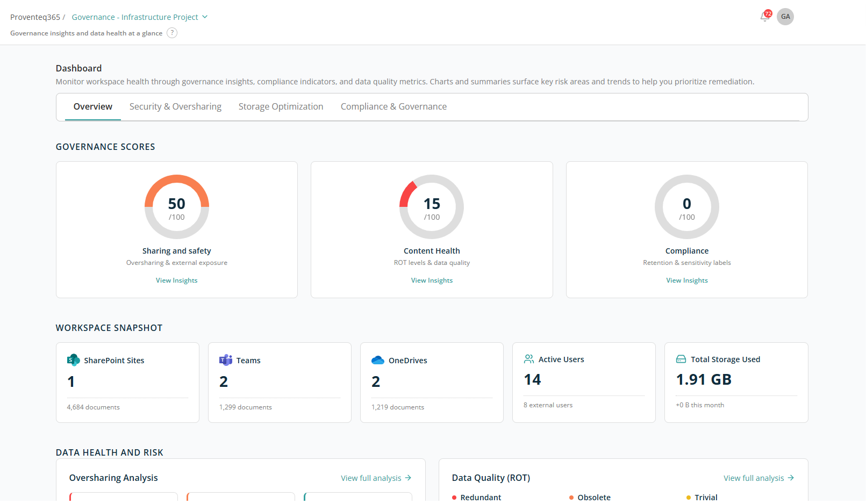Open the Storage Optimization tab
Viewport: 866px width, 504px height.
click(x=281, y=106)
